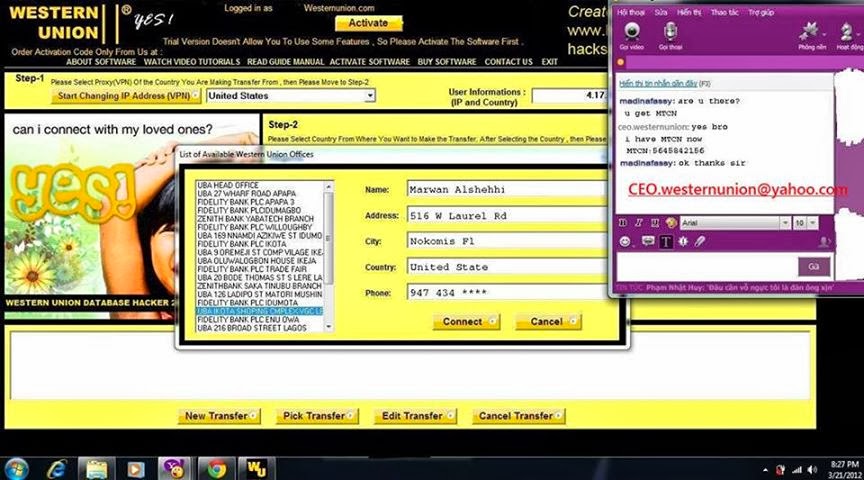This screenshot has width=864, height=480.
Task: Click the Pick Transfer button
Action: point(317,416)
